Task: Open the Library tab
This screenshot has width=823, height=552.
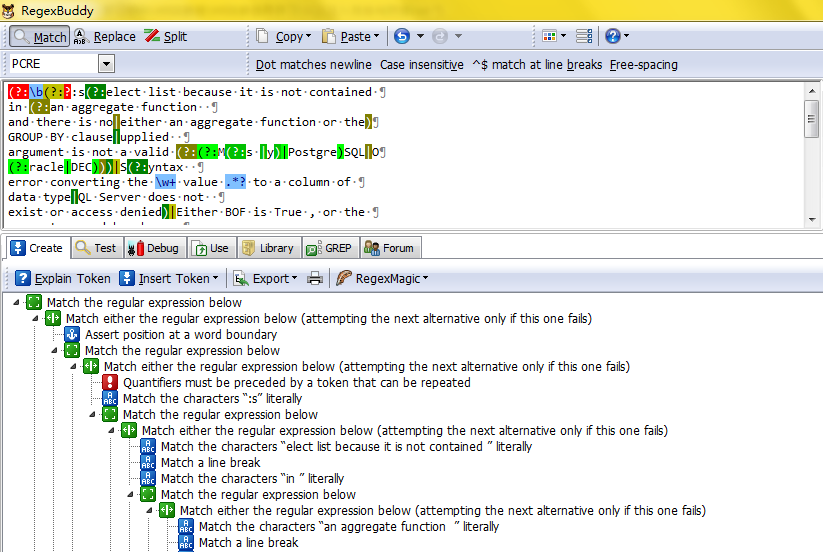Action: tap(269, 248)
